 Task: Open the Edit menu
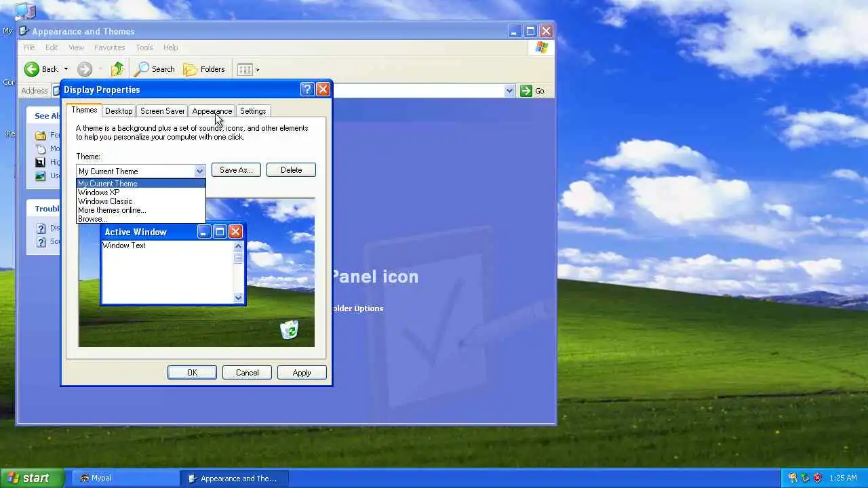(x=52, y=47)
